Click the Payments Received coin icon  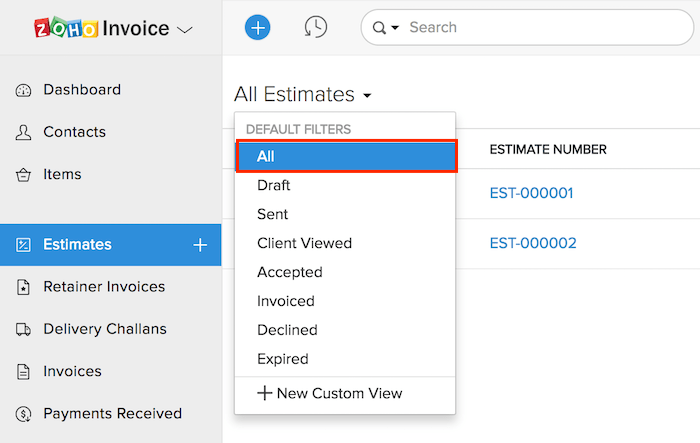24,414
